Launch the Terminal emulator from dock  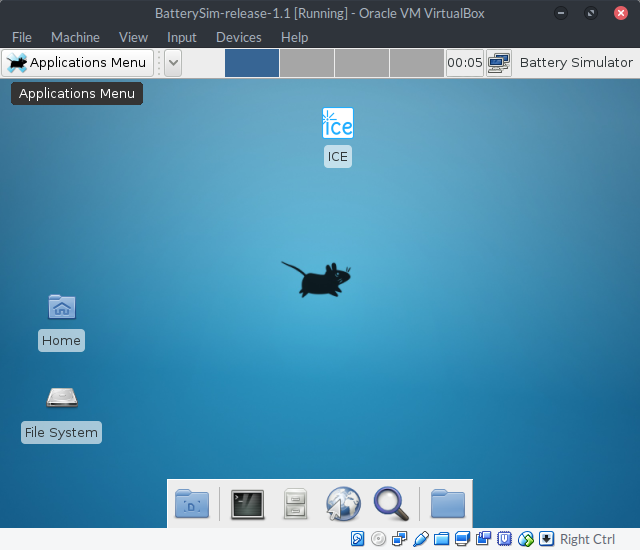point(247,504)
